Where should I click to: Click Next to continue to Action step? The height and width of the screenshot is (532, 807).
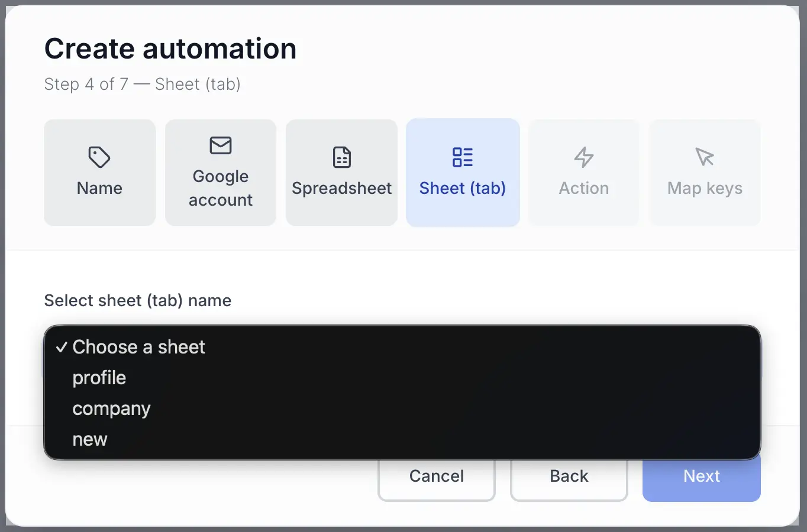tap(701, 476)
